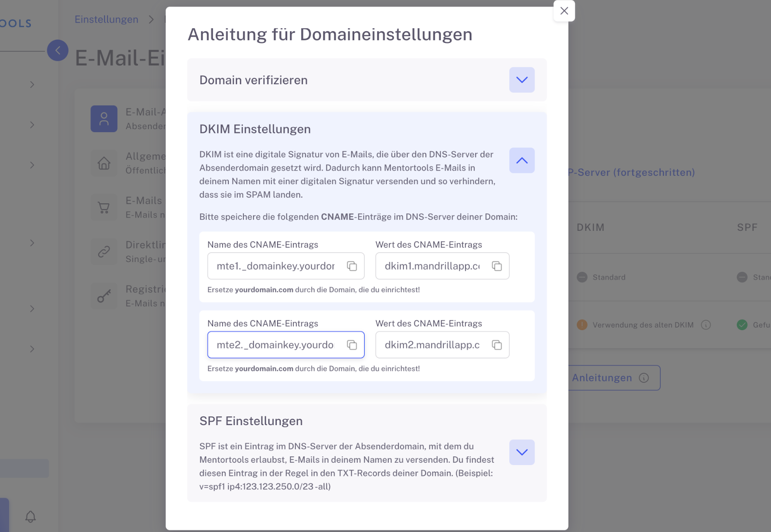Copy the mte2._domainkey CNAME name
Viewport: 771px width, 532px height.
click(x=352, y=345)
